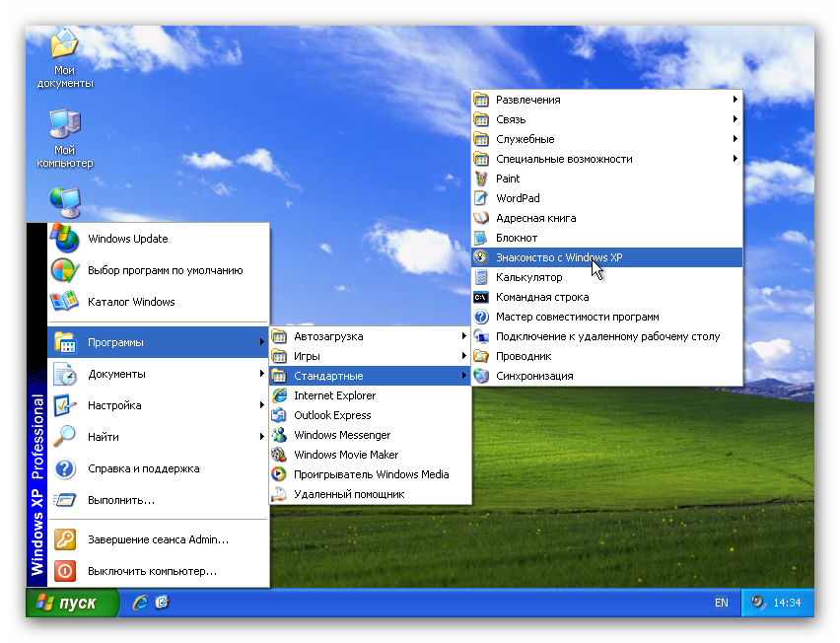
Task: Open Командная строка command prompt
Action: (x=541, y=297)
